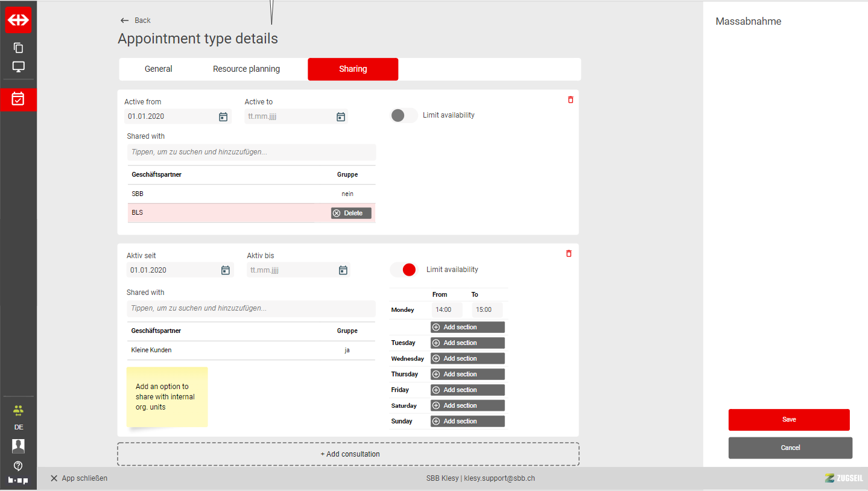Remove BLS with the Delete button
This screenshot has width=868, height=491.
[351, 213]
